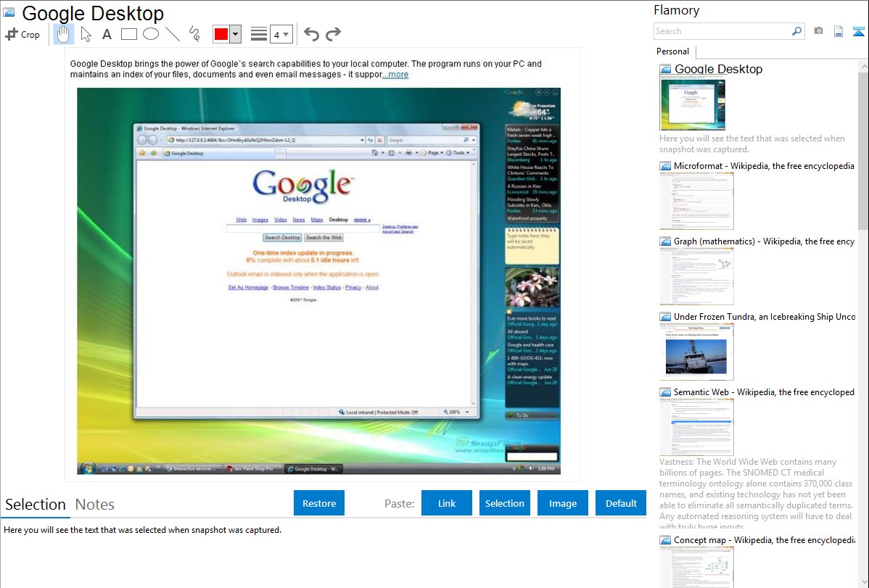Click the camera capture snapshot icon

click(x=818, y=31)
